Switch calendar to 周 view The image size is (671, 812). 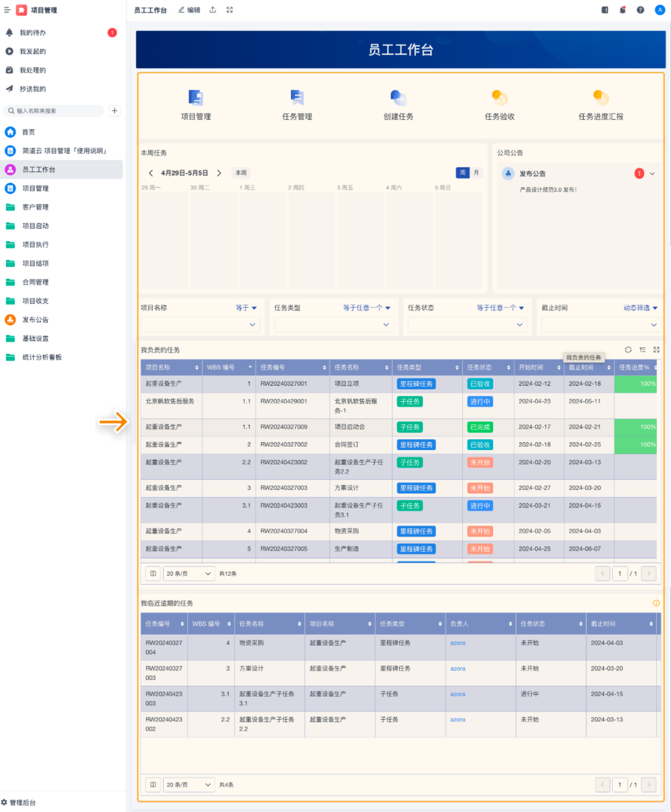pos(463,173)
